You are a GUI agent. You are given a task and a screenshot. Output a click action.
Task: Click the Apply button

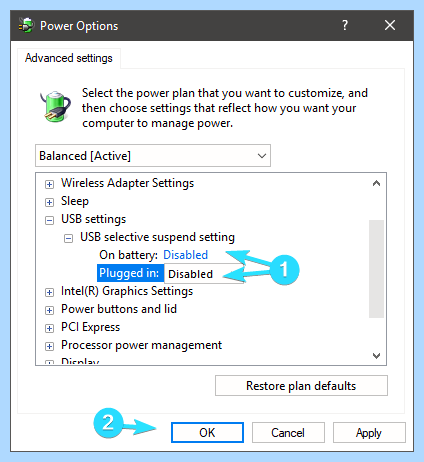(x=369, y=433)
